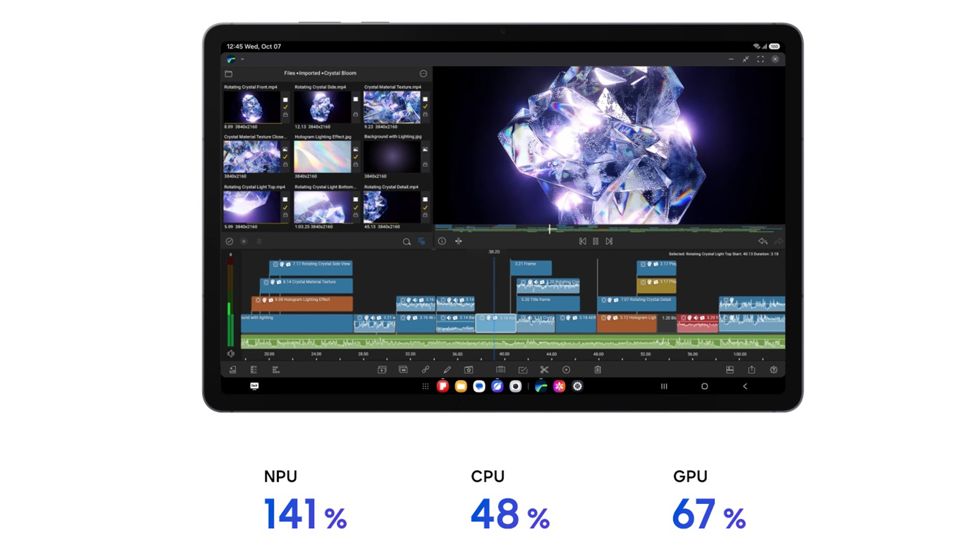The width and height of the screenshot is (980, 551).
Task: Delete the selected clip with trash
Action: pos(598,370)
